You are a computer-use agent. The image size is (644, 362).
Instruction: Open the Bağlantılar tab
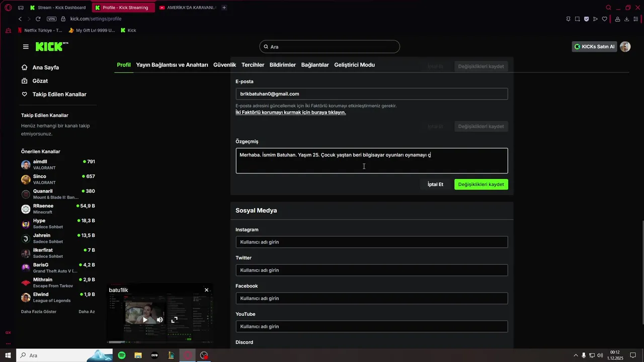click(315, 65)
